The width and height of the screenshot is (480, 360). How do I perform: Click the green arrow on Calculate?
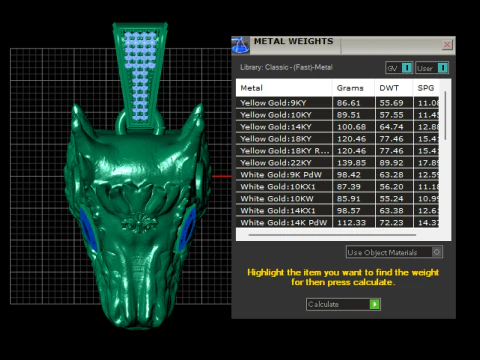pos(375,304)
